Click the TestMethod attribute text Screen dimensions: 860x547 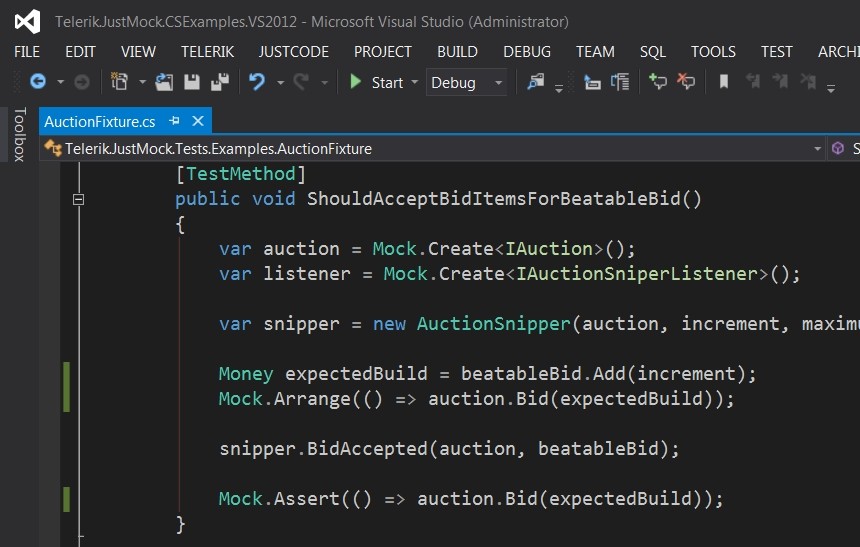point(241,174)
